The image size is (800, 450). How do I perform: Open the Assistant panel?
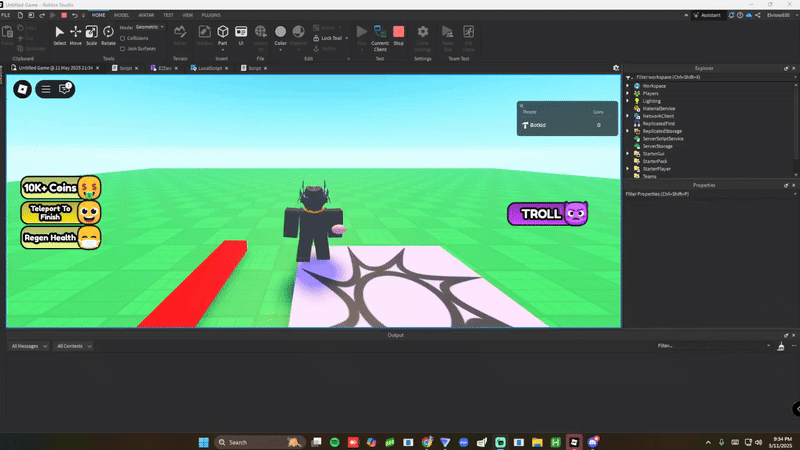(x=707, y=15)
